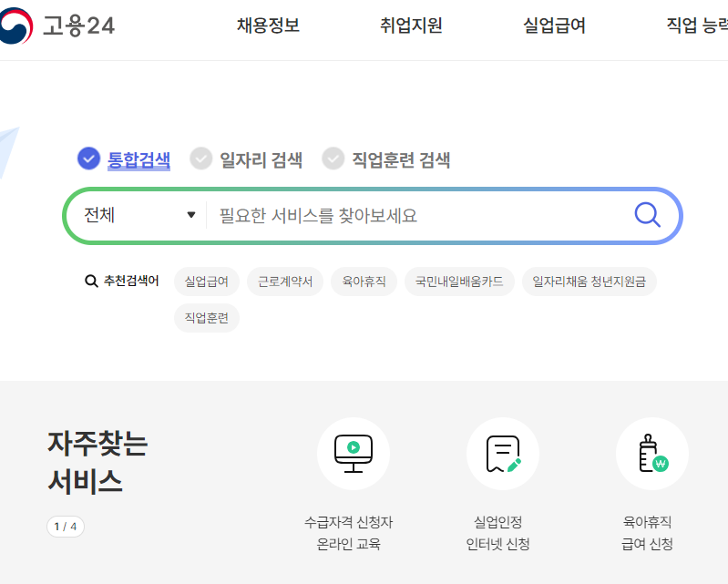The image size is (728, 584).
Task: Click 근로계약서 recommended keyword chip
Action: (x=285, y=282)
